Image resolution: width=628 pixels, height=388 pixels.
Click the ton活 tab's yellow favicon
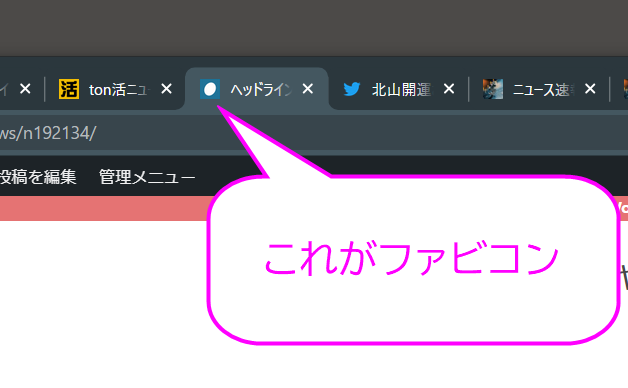(69, 89)
